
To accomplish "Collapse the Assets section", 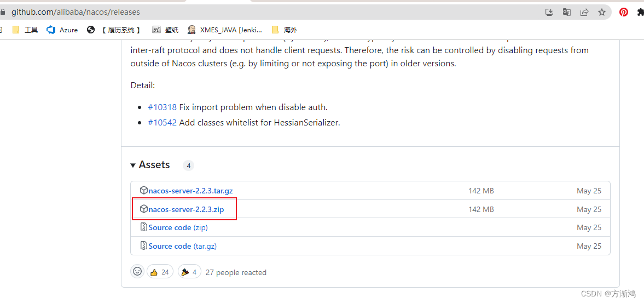I will click(x=150, y=165).
